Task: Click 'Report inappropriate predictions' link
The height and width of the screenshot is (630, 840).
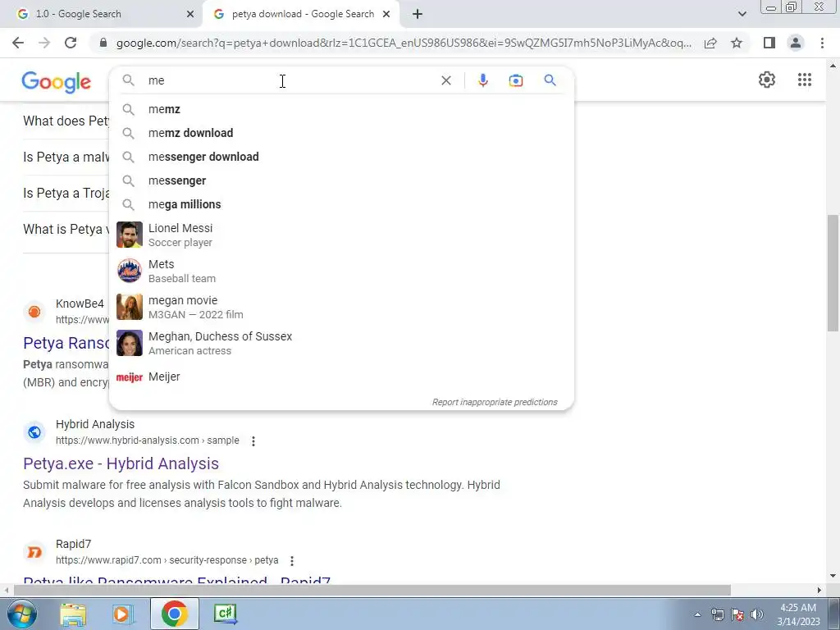Action: [x=495, y=402]
